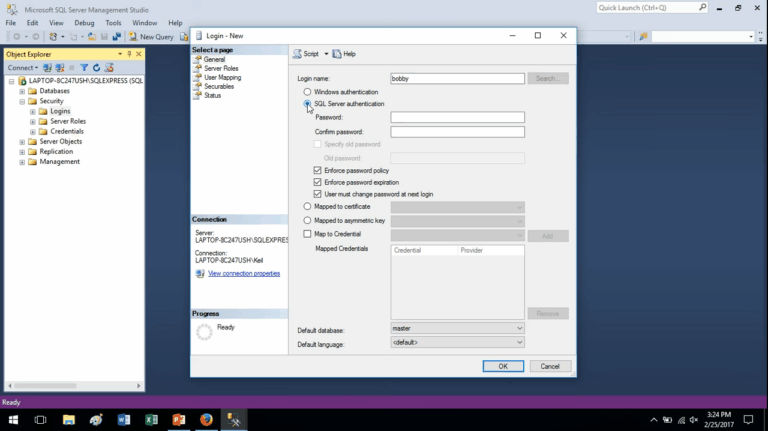Click the New Query toolbar button
Screen dimensions: 768x431
coord(151,37)
